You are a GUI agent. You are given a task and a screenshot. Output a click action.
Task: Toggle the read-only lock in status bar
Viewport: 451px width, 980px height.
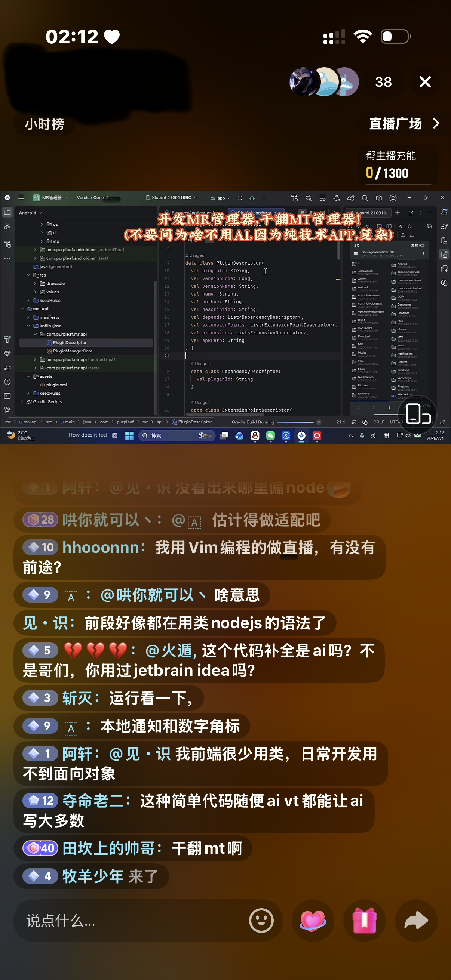[x=443, y=422]
